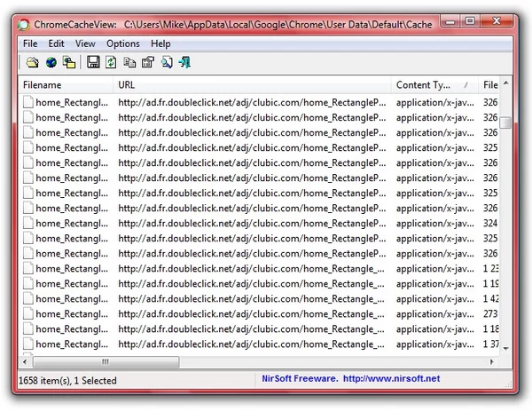
Task: Select the file size cell showing 324
Action: 490,223
